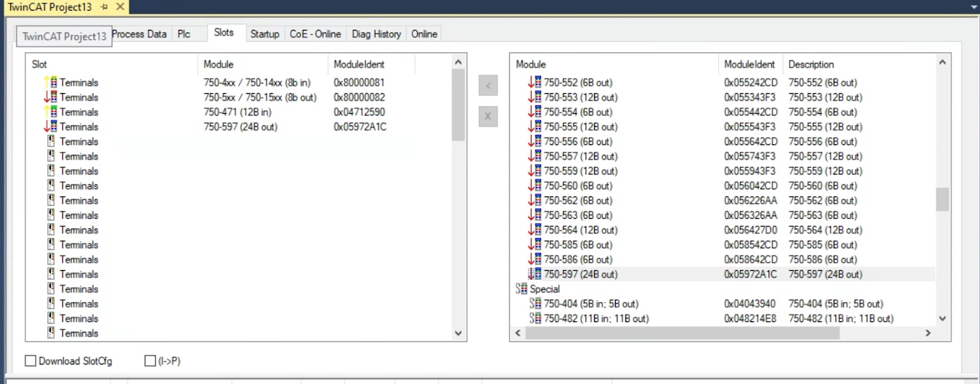Image resolution: width=980 pixels, height=384 pixels.
Task: Open the Diag History tab
Action: (x=376, y=34)
